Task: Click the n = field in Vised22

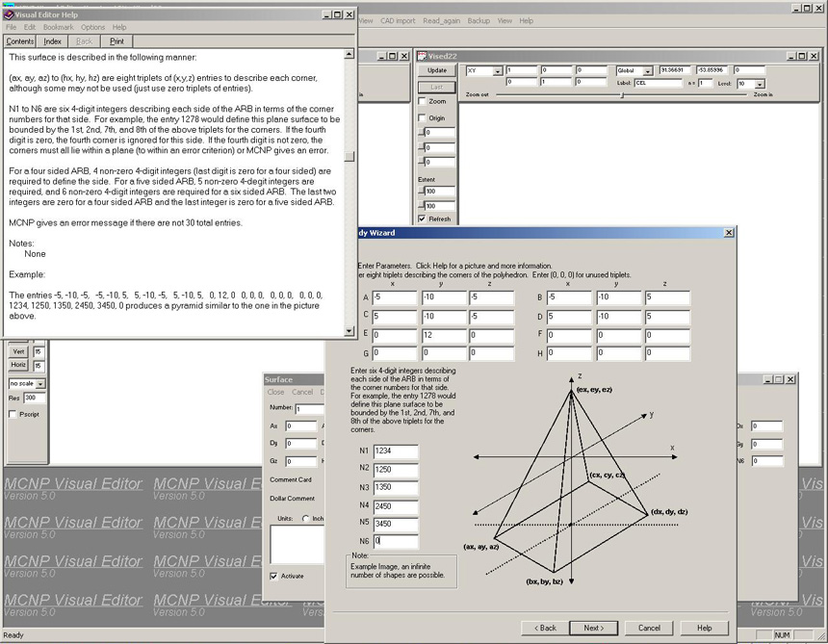Action: point(706,83)
